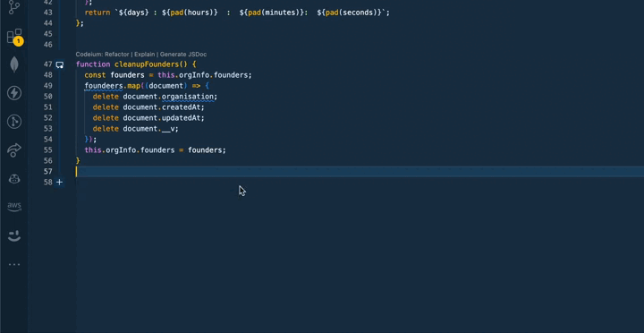Click line number 43 in gutter

tap(47, 13)
